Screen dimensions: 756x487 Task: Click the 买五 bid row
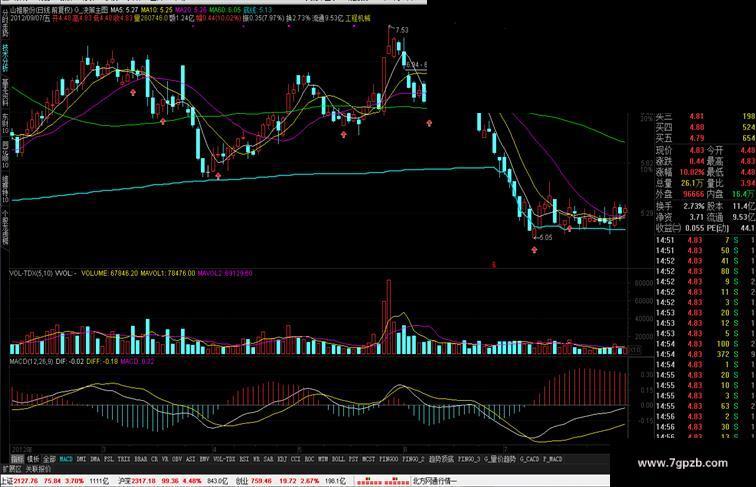click(705, 138)
